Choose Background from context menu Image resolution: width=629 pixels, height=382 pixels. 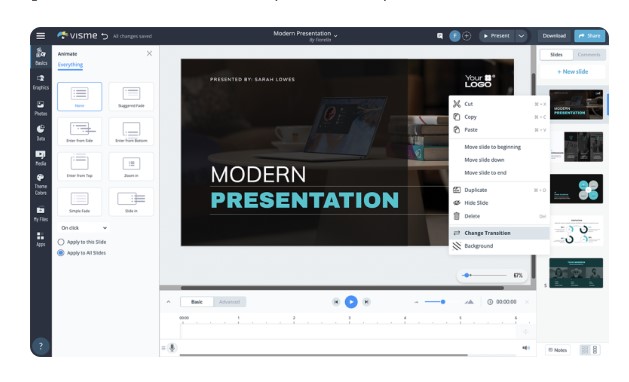tap(499, 246)
